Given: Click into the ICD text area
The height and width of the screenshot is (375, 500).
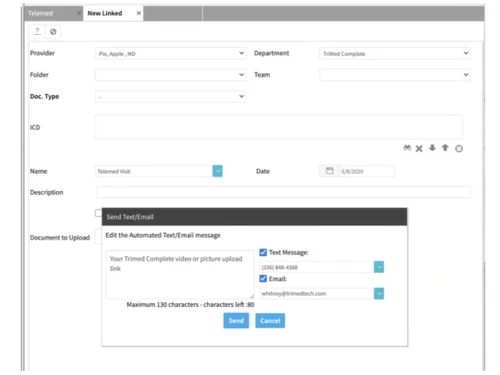Looking at the screenshot, I should tap(279, 127).
